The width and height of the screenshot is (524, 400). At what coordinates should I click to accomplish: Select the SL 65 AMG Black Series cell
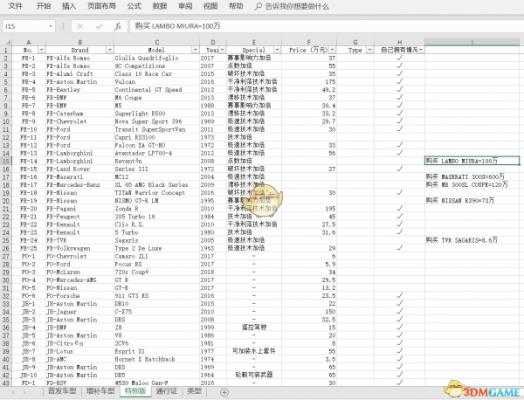[157, 185]
